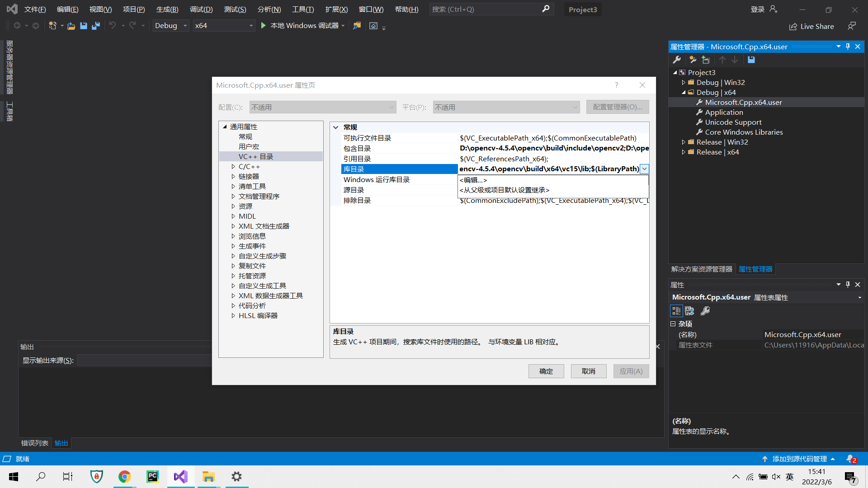Screen dimensions: 868x488
Task: Collapse the 通用属性 tree node
Action: click(x=225, y=127)
